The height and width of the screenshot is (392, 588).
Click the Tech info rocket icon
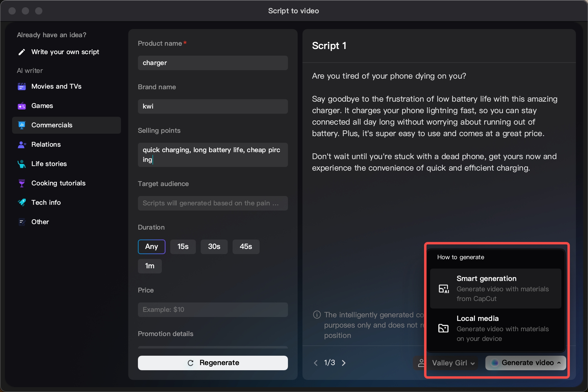(21, 203)
